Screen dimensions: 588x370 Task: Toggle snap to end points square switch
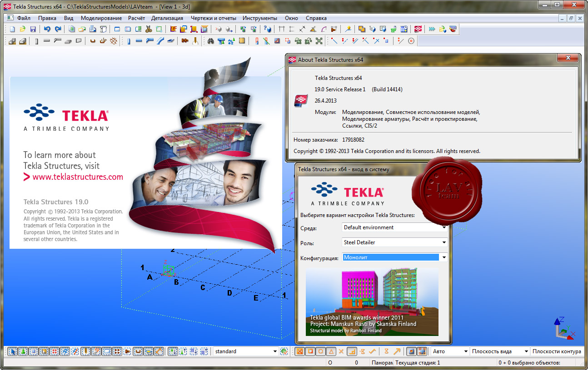coord(310,351)
